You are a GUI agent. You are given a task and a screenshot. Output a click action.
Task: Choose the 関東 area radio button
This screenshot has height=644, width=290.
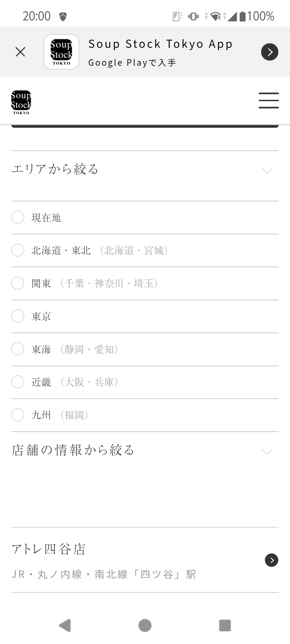(18, 283)
